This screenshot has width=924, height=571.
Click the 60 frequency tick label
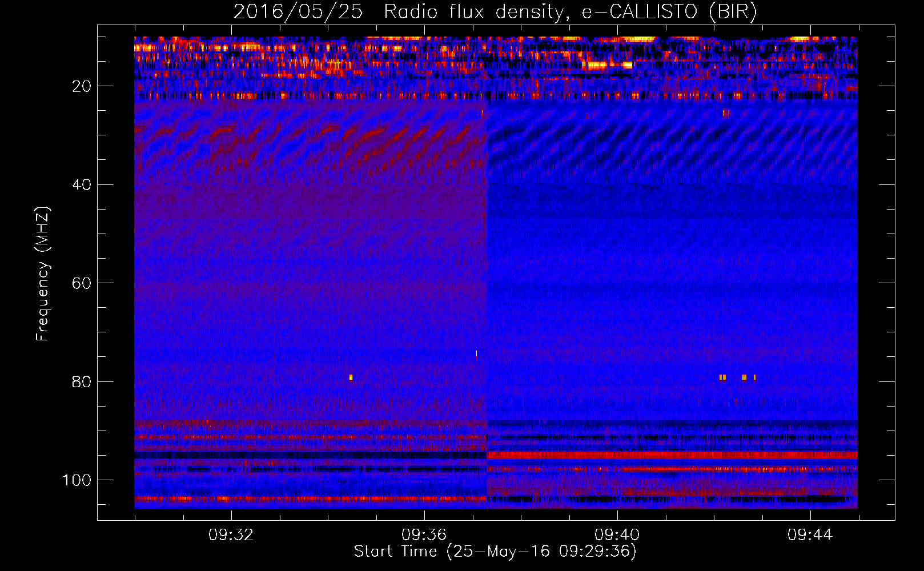click(82, 283)
